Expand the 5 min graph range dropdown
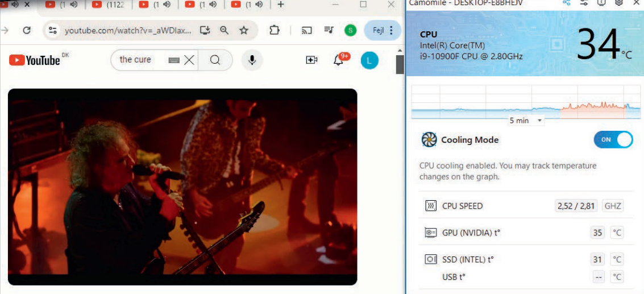 click(x=526, y=121)
